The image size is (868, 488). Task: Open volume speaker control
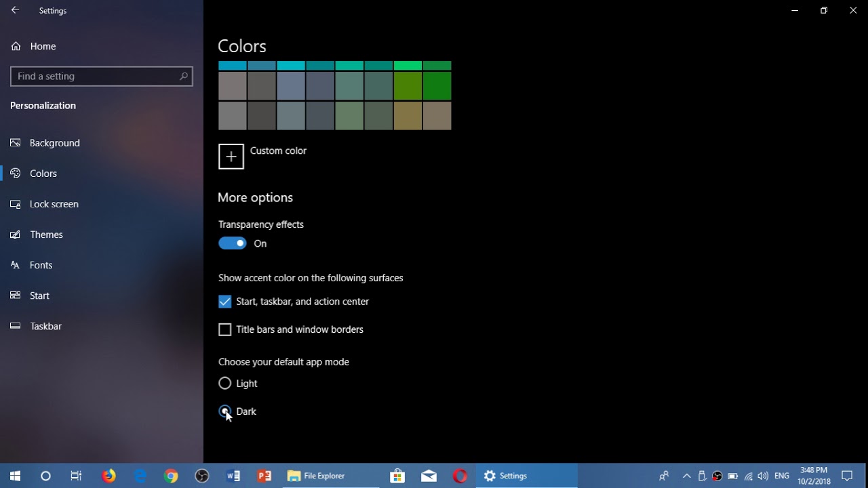(x=763, y=476)
